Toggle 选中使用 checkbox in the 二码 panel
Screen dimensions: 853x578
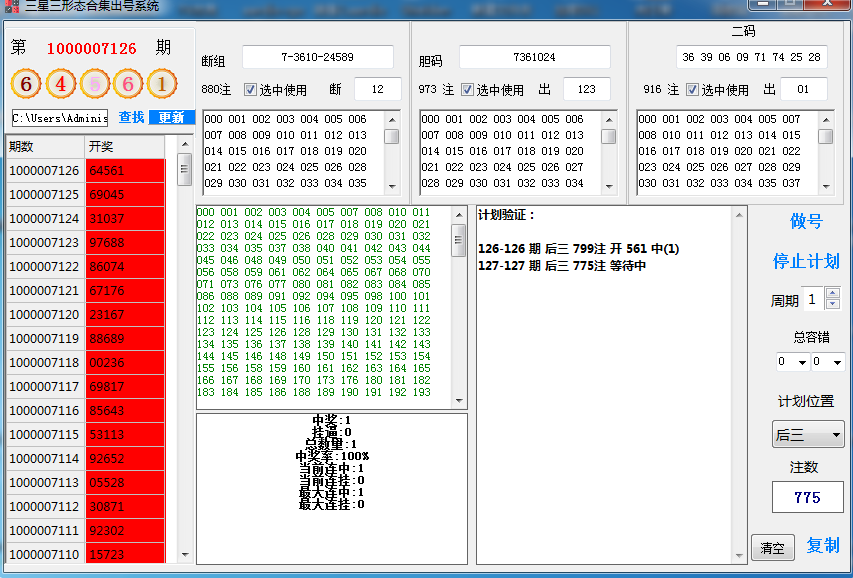(693, 90)
